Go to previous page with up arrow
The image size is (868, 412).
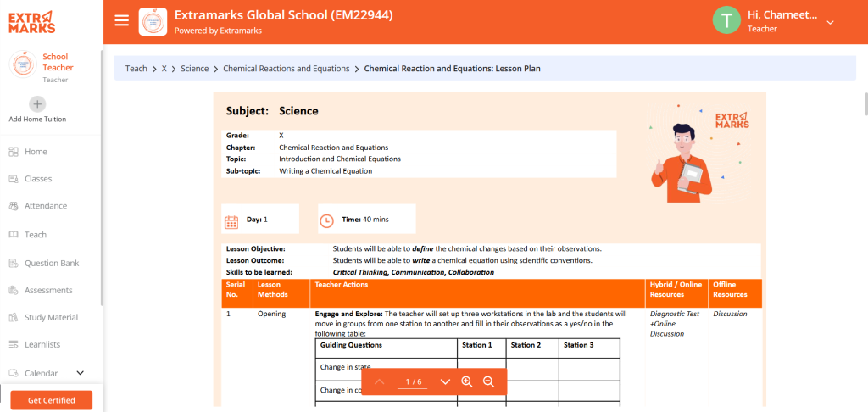click(x=379, y=381)
